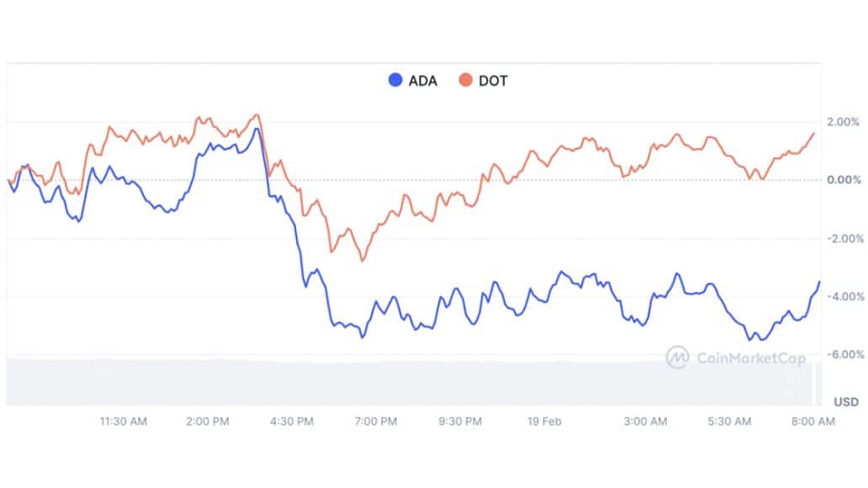Select the 7:00 PM time marker
This screenshot has width=868, height=488.
(x=376, y=422)
